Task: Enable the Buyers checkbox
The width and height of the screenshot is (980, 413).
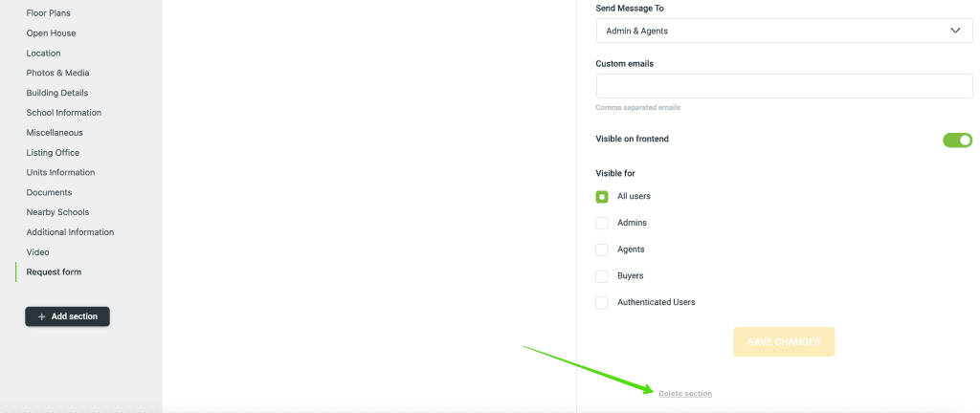Action: coord(602,276)
